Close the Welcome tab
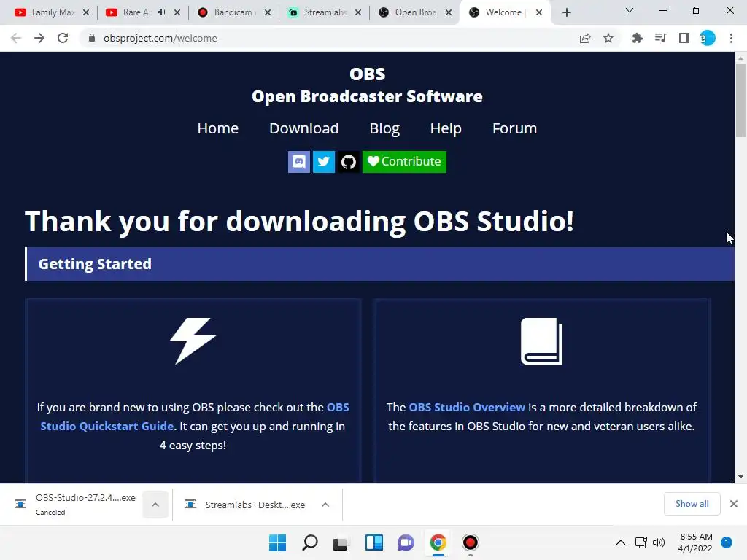Screen dimensions: 747x560 (539, 12)
